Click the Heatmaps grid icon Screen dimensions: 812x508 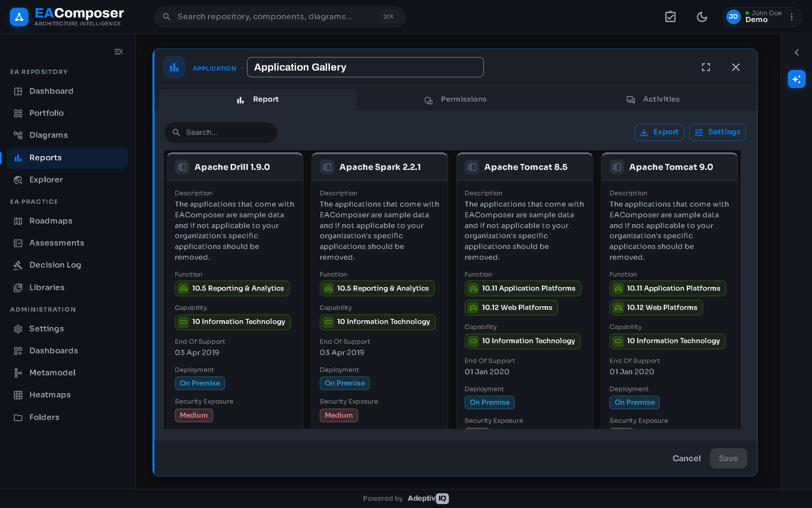pos(18,395)
